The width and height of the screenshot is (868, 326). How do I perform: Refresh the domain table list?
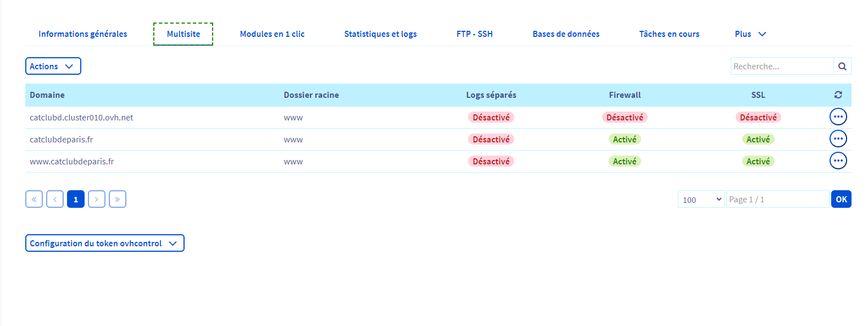click(x=838, y=95)
